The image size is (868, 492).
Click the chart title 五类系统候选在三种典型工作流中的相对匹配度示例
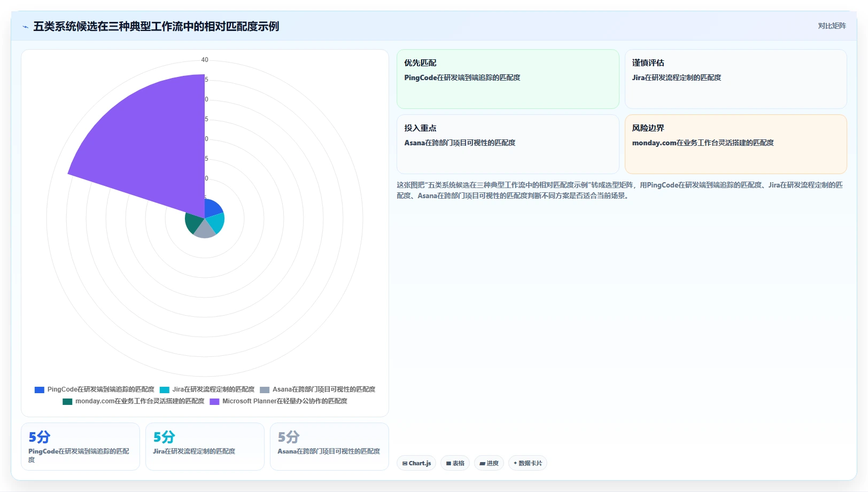click(156, 26)
